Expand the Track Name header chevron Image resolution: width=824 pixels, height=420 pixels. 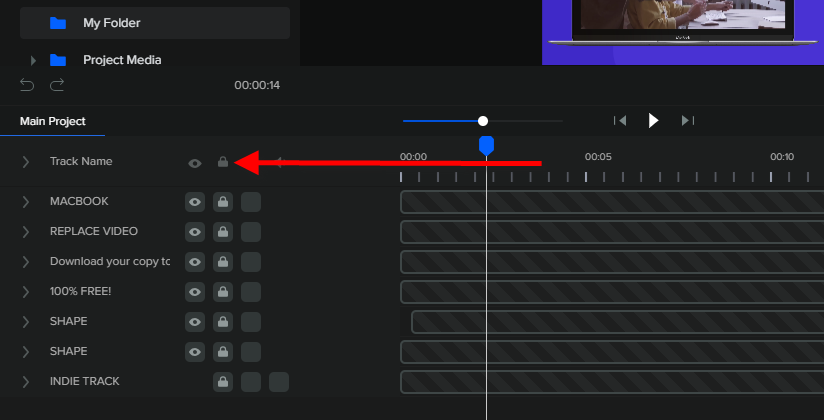pos(25,162)
